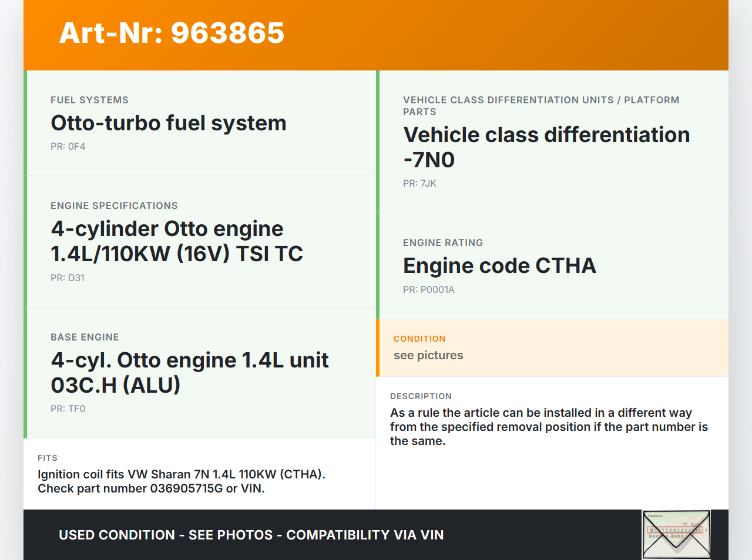
Task: Select the Engine code CTHA entry
Action: [499, 266]
